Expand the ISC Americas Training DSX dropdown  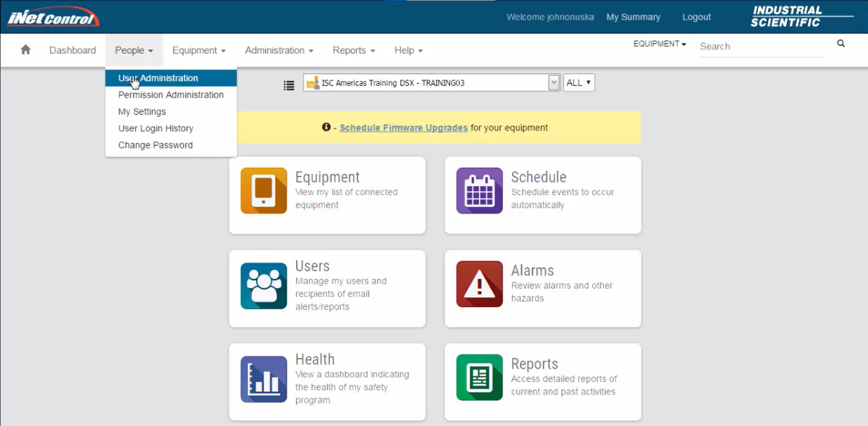(x=554, y=82)
